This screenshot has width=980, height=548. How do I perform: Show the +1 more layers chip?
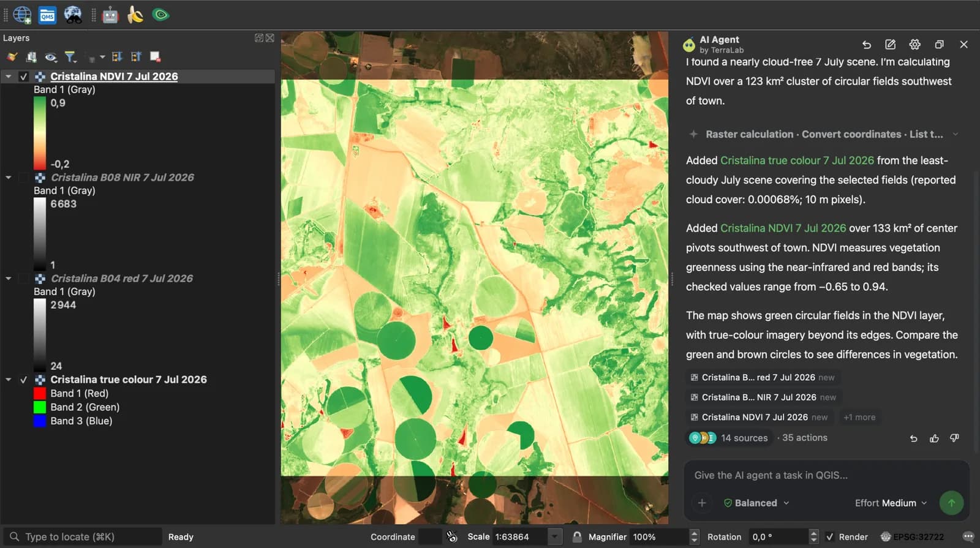pyautogui.click(x=859, y=418)
